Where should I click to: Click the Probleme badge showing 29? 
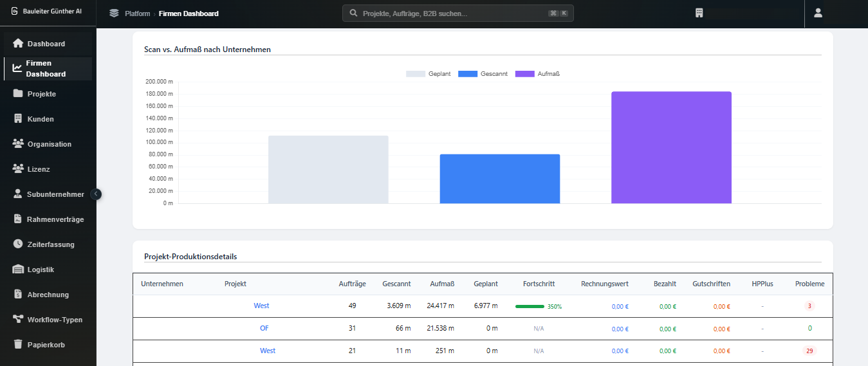pos(809,351)
